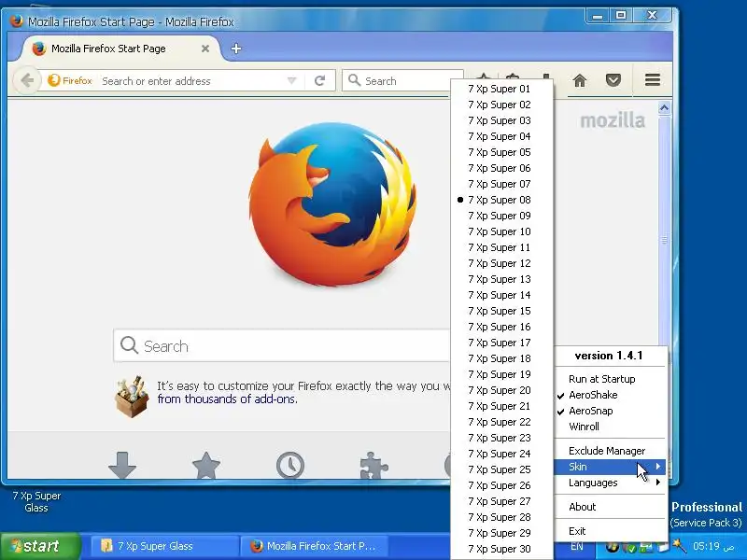Open Bookmarks via the star page icon
This screenshot has height=560, width=747.
coord(205,465)
